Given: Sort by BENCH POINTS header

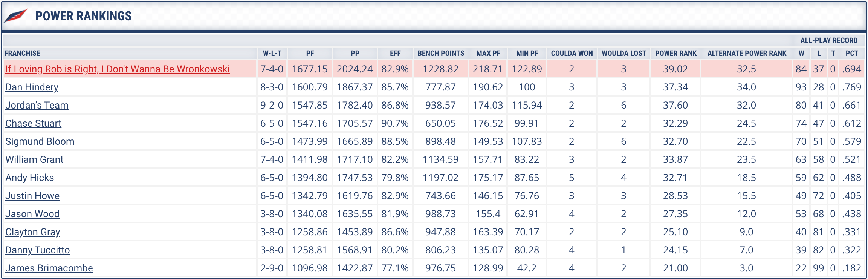Looking at the screenshot, I should click(441, 53).
